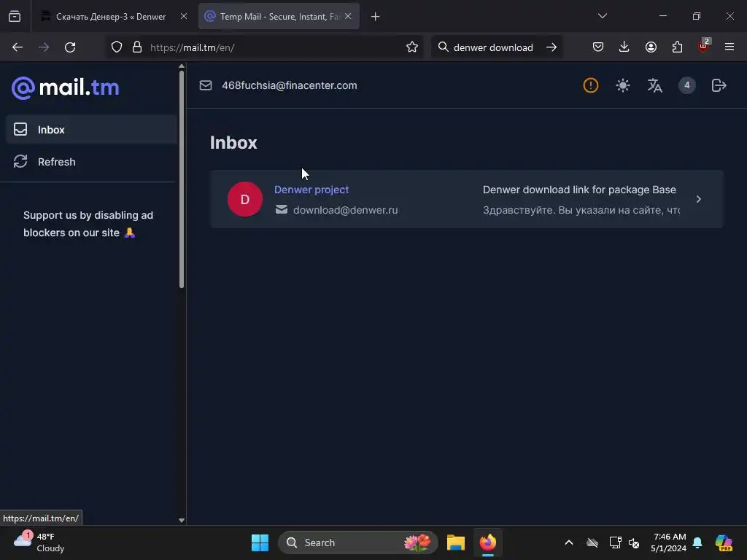Open a new browser tab
747x560 pixels.
coord(376,17)
